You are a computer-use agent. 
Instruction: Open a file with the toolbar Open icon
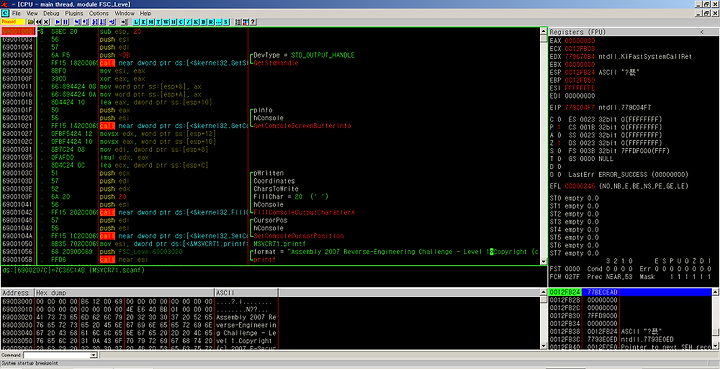click(31, 22)
